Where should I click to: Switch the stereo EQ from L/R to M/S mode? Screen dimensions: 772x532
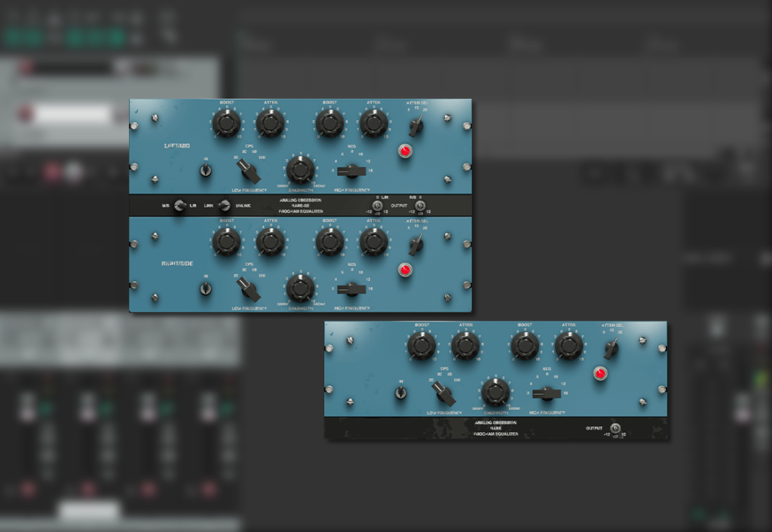click(179, 206)
